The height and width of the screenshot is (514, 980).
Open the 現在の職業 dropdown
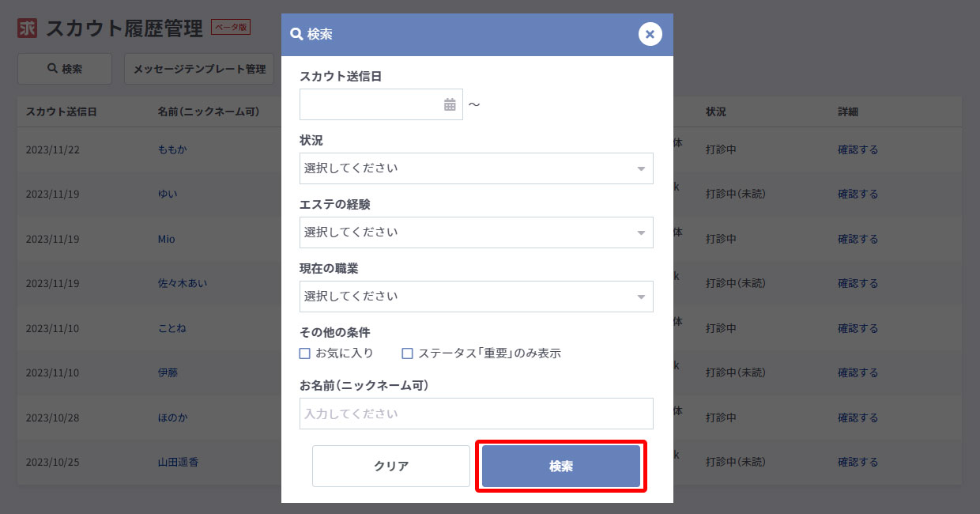click(x=476, y=297)
